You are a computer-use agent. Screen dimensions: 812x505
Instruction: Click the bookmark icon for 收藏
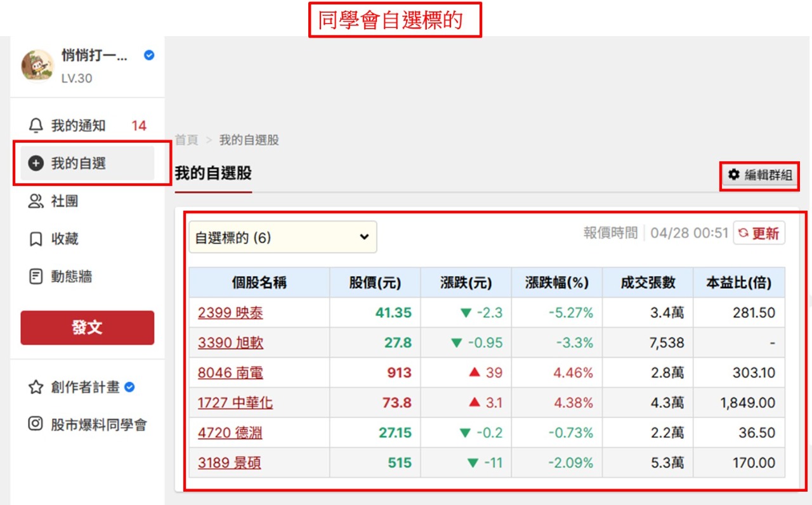coord(36,239)
